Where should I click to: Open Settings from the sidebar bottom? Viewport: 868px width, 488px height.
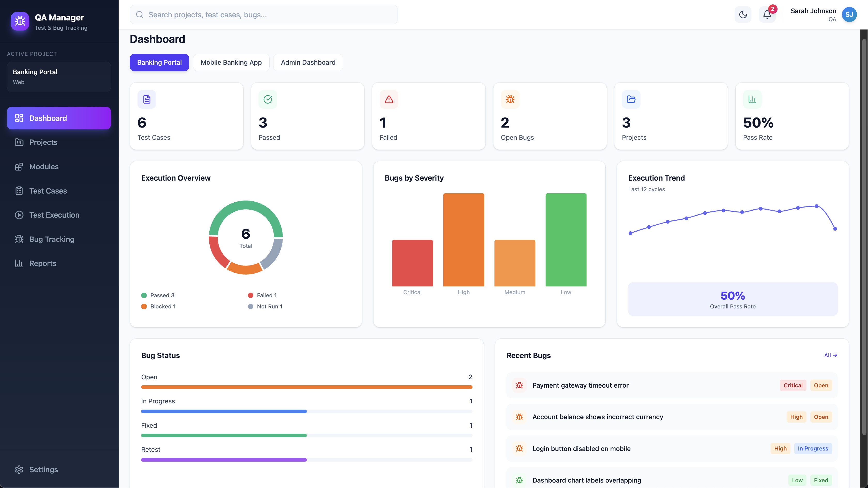[x=43, y=469]
